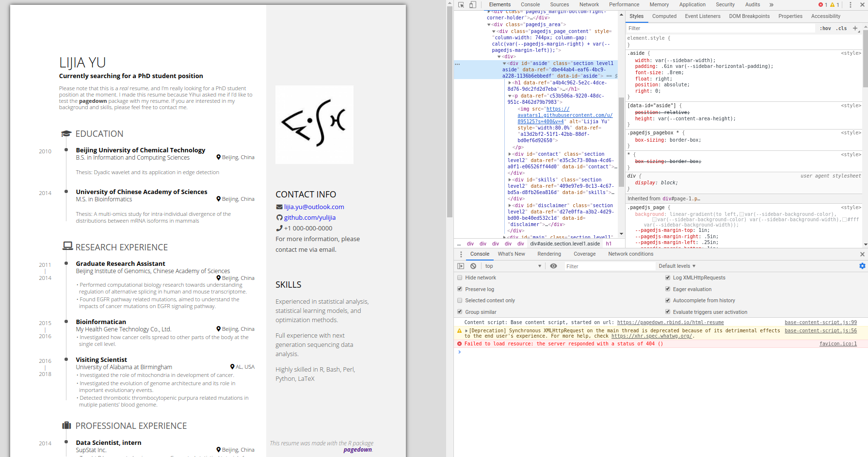
Task: Open the console drawer kebab menu
Action: (x=461, y=254)
